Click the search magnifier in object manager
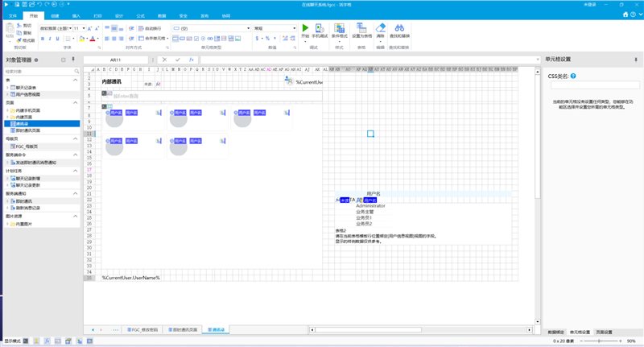Screen dimensions: 644x347 pyautogui.click(x=76, y=71)
